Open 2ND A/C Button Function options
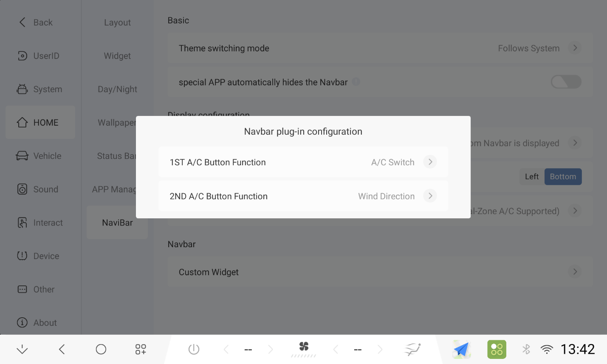607x364 pixels. tap(303, 196)
